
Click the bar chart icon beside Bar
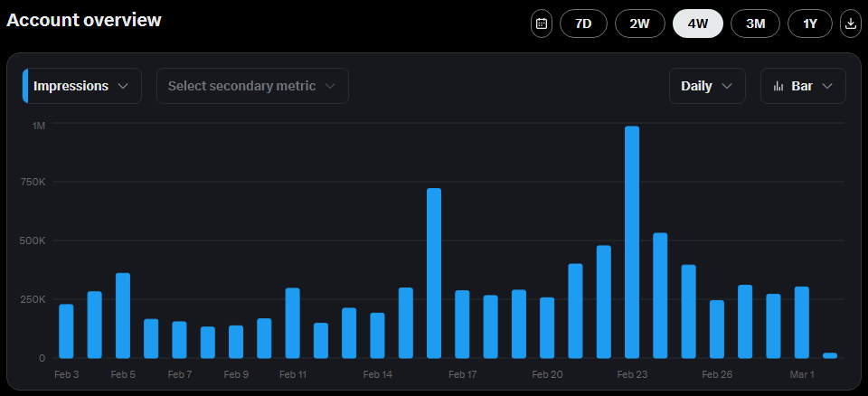pos(778,86)
